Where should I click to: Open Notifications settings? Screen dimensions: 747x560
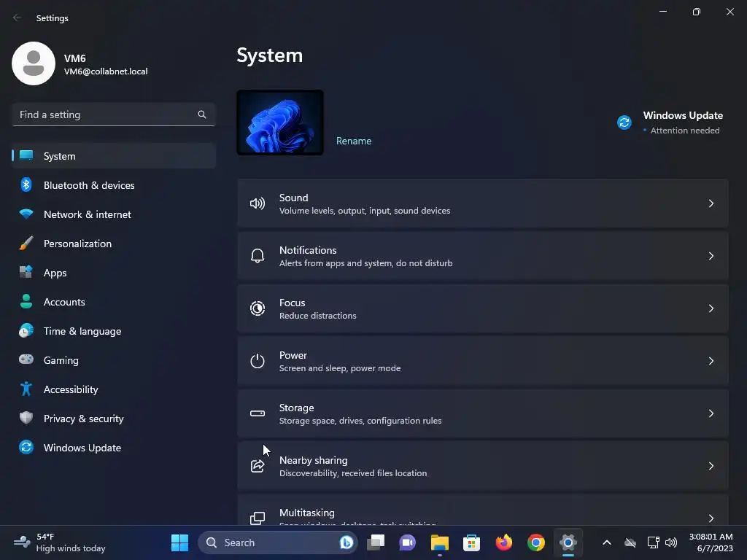click(483, 256)
